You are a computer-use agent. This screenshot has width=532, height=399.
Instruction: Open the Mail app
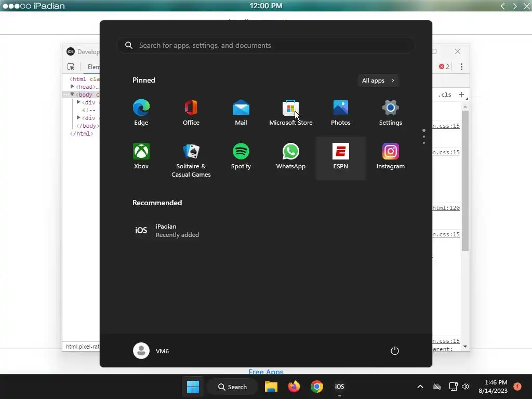tap(241, 113)
